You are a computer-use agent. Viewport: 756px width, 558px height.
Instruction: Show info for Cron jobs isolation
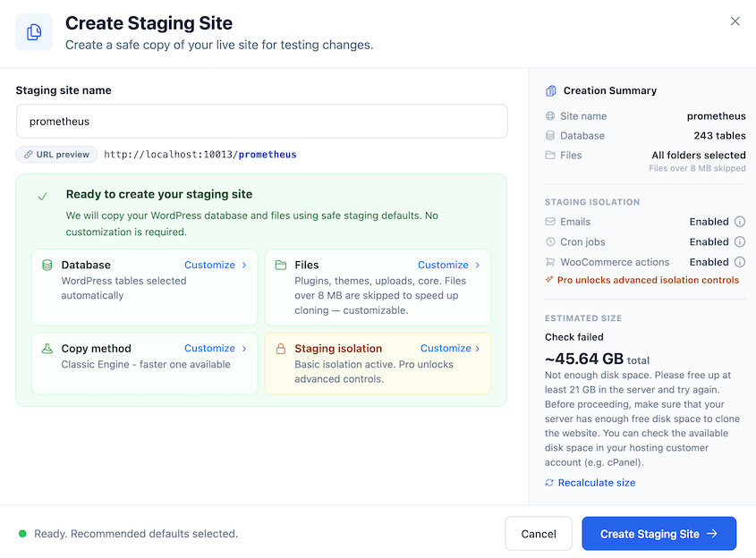pyautogui.click(x=740, y=241)
